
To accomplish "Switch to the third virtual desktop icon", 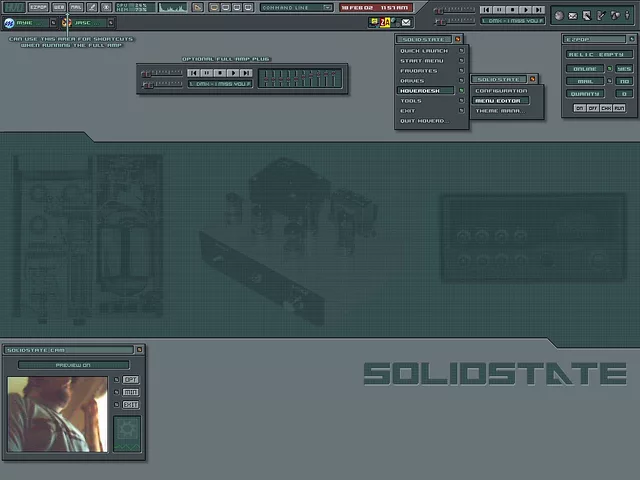I will pyautogui.click(x=237, y=7).
